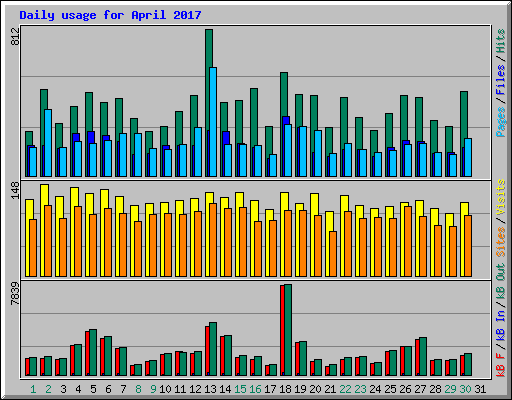Click day label 24 on the x-axis

(x=375, y=389)
